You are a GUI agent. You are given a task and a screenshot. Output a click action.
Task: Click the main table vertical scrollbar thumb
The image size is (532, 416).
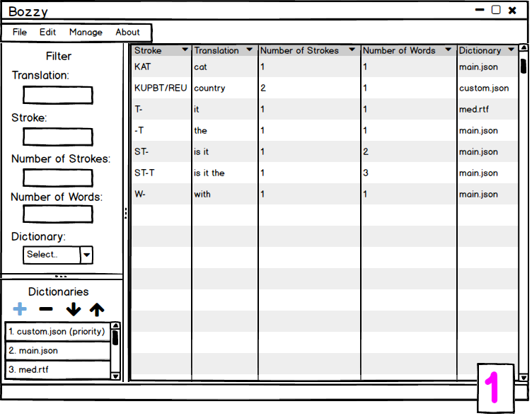[524, 67]
